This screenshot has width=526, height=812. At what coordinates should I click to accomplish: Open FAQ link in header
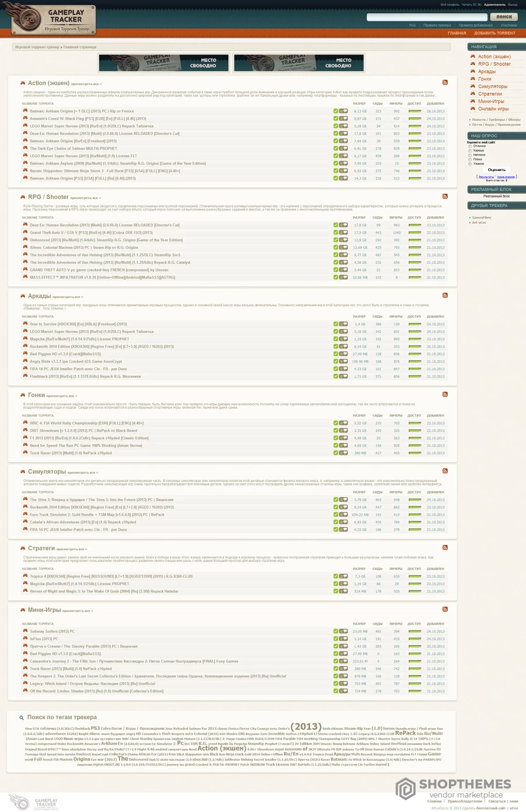412,26
